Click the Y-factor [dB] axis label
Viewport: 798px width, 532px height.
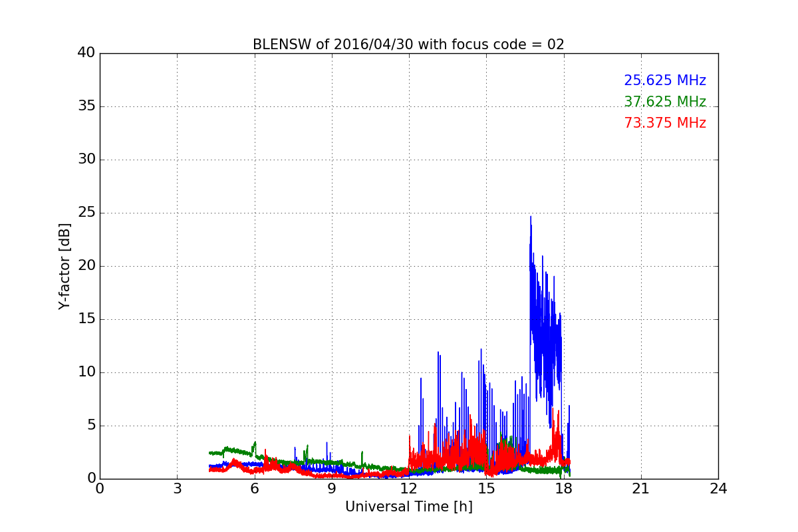click(x=64, y=266)
